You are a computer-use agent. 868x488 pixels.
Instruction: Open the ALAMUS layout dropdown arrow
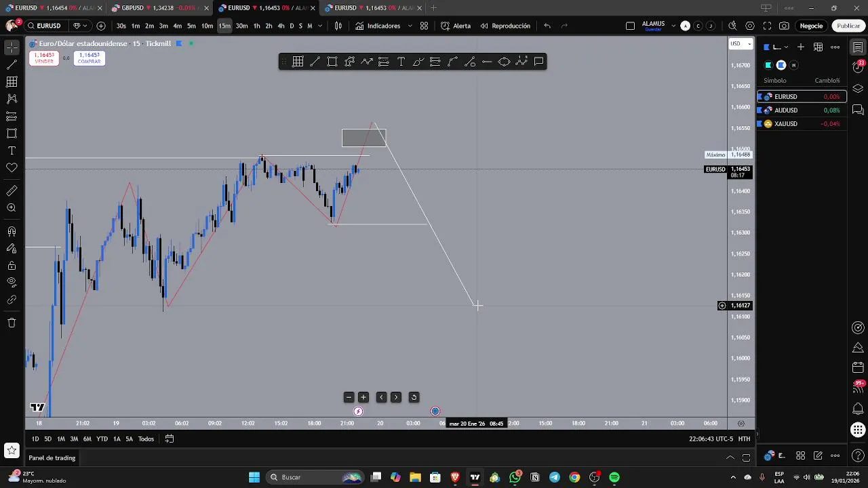673,26
